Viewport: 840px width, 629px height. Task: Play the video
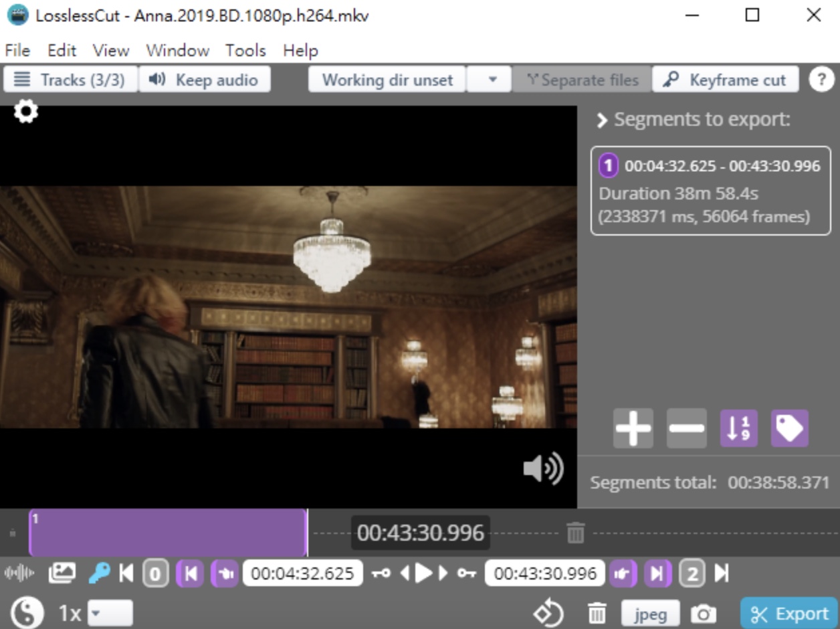point(423,573)
